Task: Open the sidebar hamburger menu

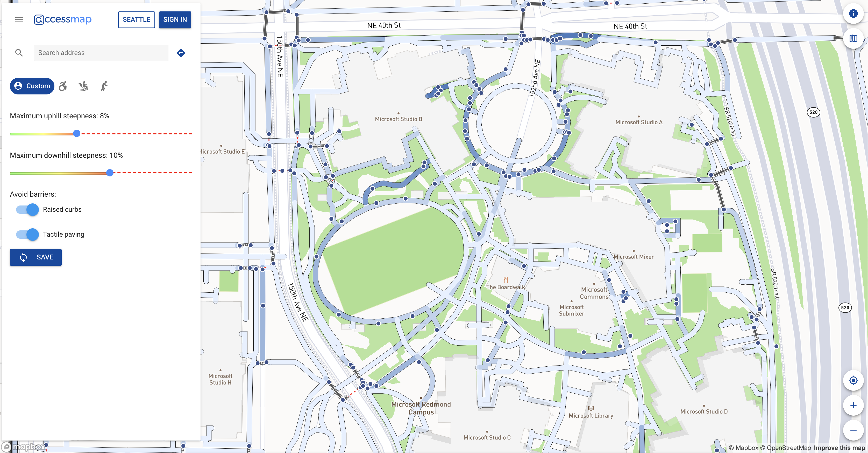Action: (x=19, y=19)
